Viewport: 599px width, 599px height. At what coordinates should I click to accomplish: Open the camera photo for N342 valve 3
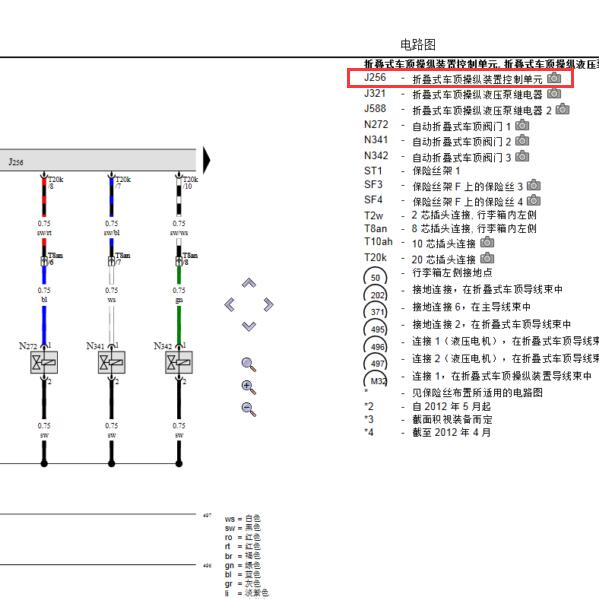(522, 156)
